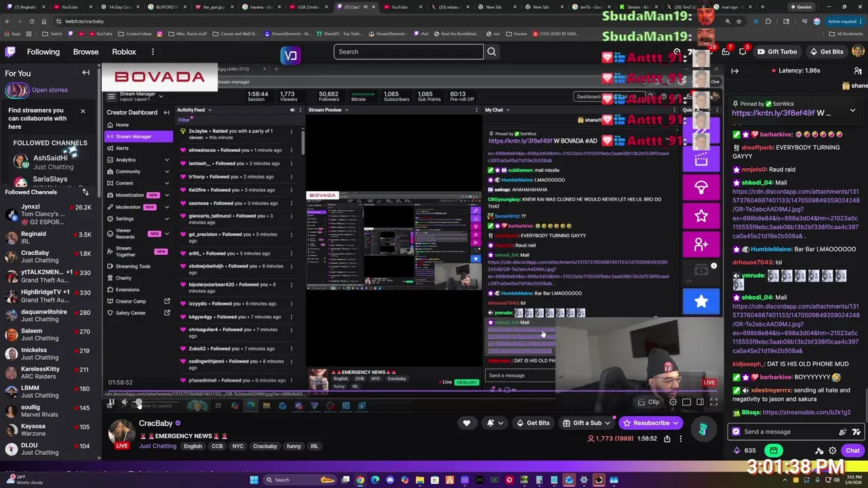868x488 pixels.
Task: Open the notification bell dropdown
Action: (x=494, y=423)
